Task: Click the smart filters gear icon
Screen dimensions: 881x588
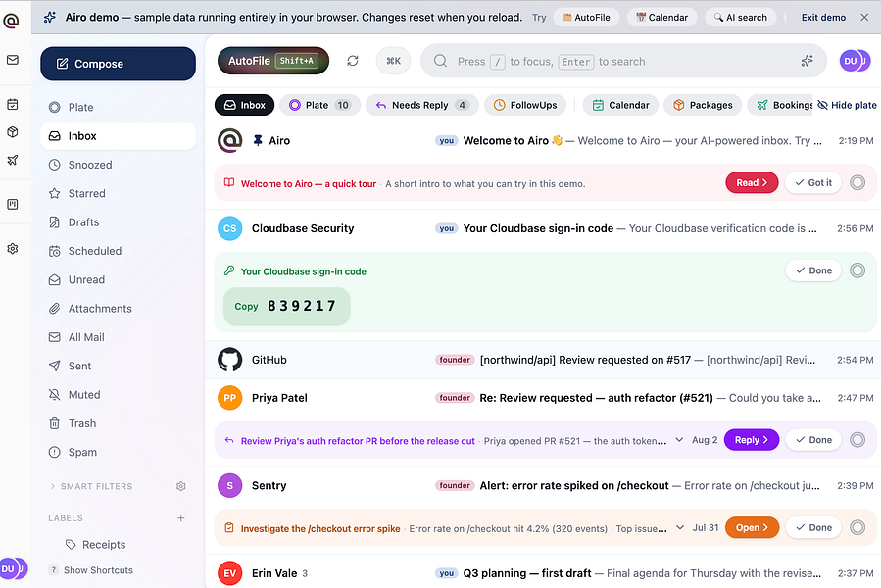Action: 181,486
